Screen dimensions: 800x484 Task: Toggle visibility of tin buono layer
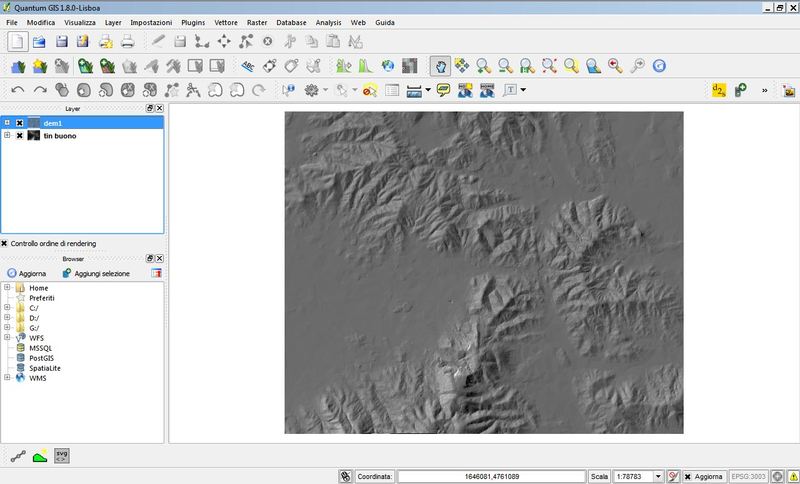(19, 135)
